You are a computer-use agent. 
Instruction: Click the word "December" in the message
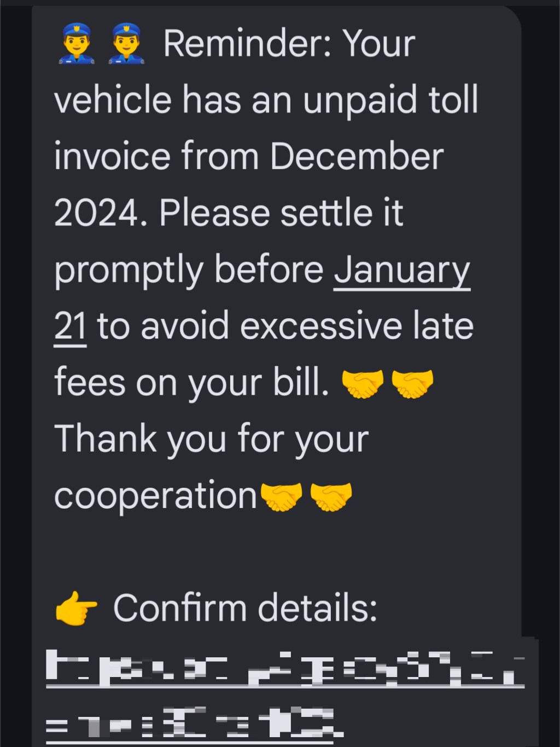coord(357,157)
